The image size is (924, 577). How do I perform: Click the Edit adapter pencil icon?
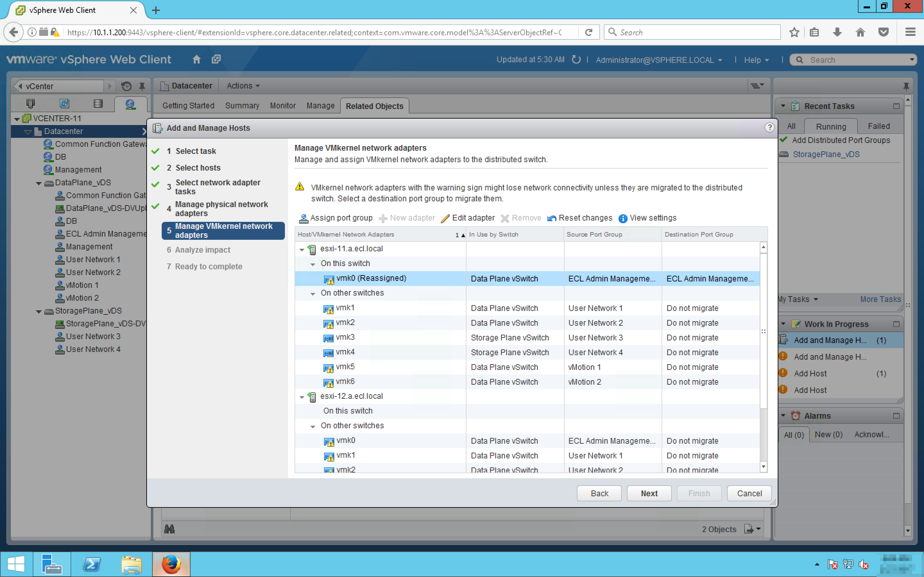[445, 218]
